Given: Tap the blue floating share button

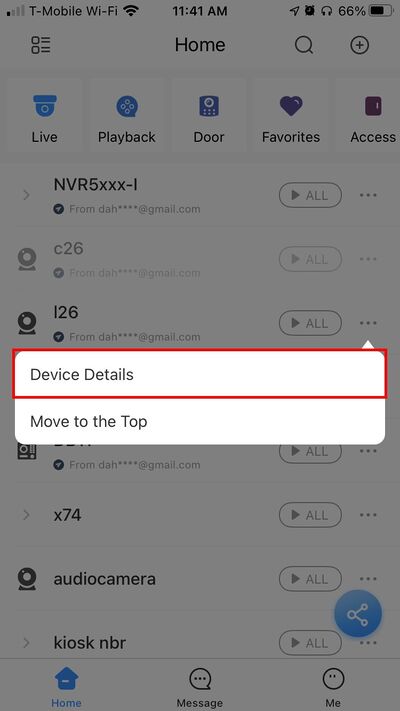Looking at the screenshot, I should click(x=358, y=614).
